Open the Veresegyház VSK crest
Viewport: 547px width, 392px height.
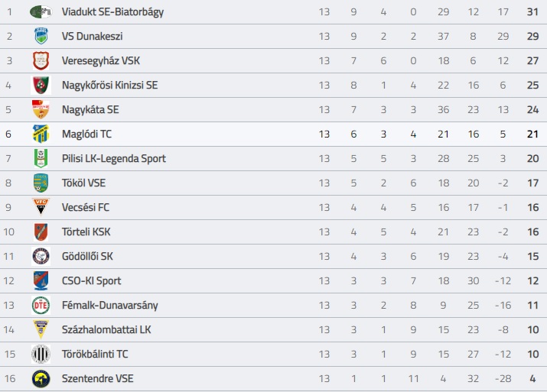(x=41, y=60)
